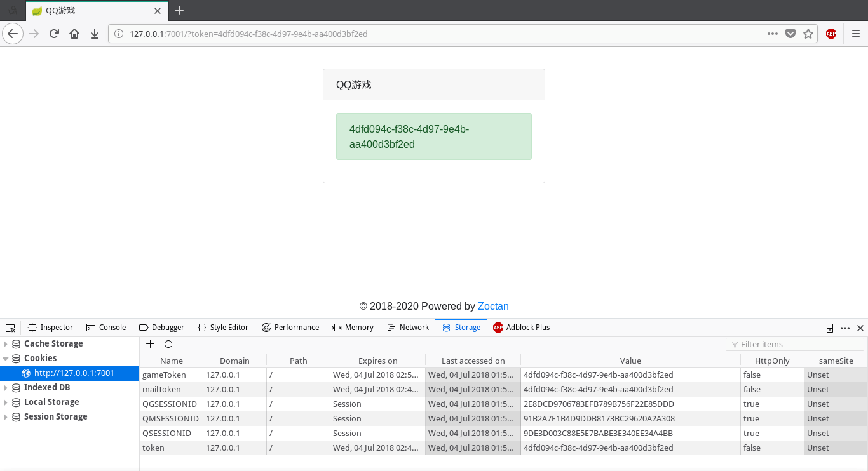Collapse the Cookies tree node
Screen dimensions: 868x471
tap(6, 359)
